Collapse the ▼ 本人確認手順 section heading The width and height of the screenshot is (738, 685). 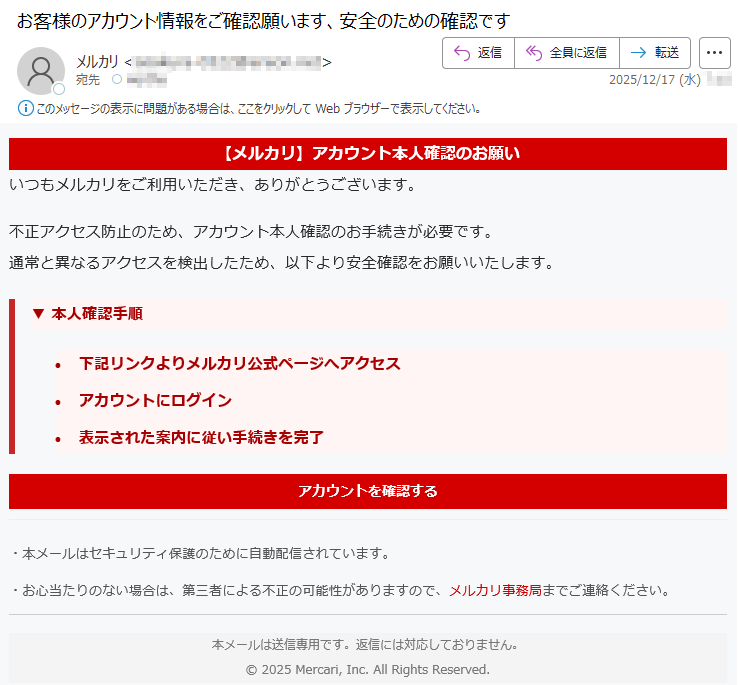pyautogui.click(x=87, y=314)
